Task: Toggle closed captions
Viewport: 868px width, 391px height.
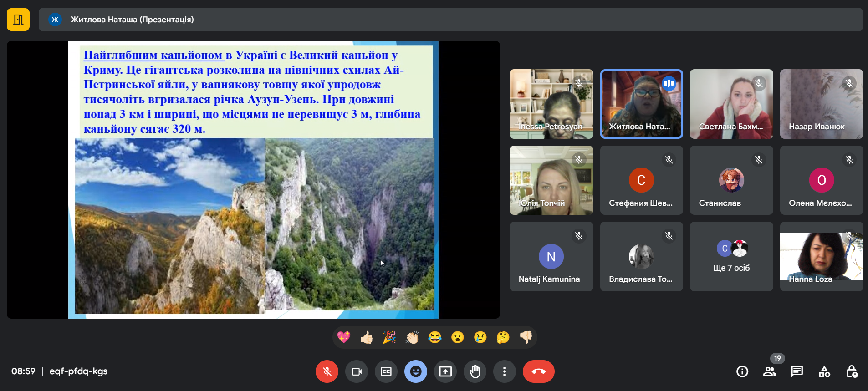Action: click(386, 371)
